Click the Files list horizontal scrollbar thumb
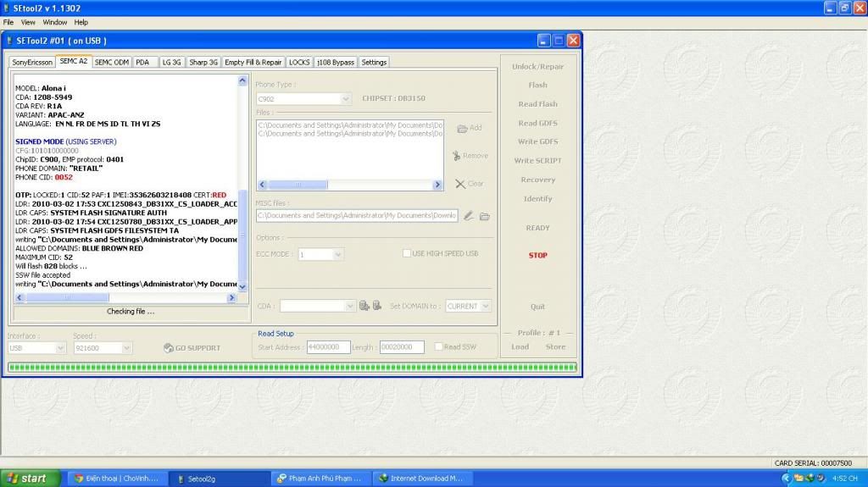Viewport: 868px width, 487px height. (x=298, y=185)
